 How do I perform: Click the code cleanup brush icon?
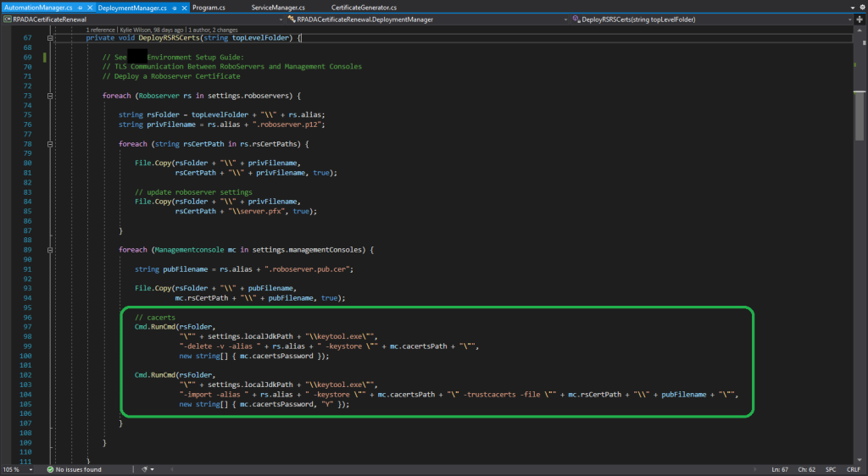coord(145,469)
